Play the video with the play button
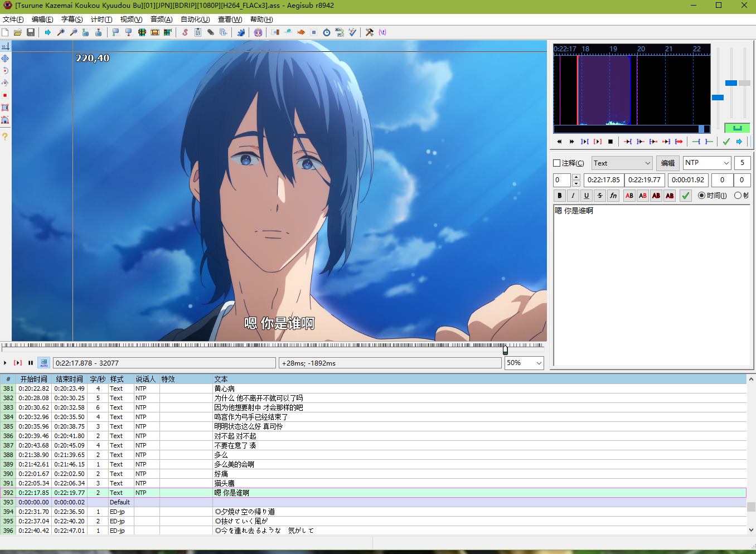Screen dimensions: 756x554 pyautogui.click(x=5, y=363)
